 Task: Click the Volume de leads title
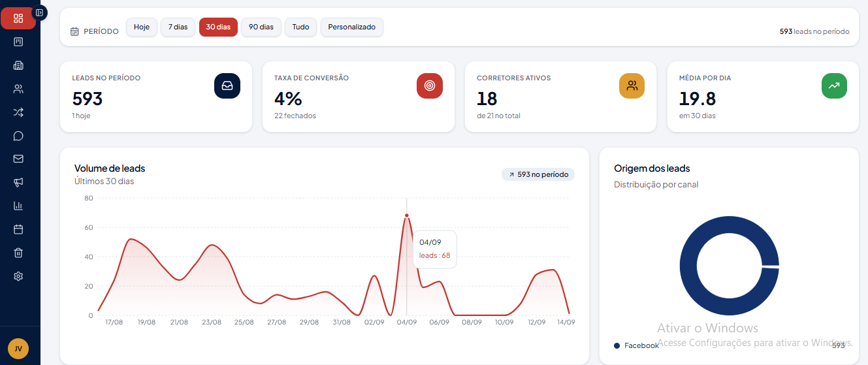(110, 168)
